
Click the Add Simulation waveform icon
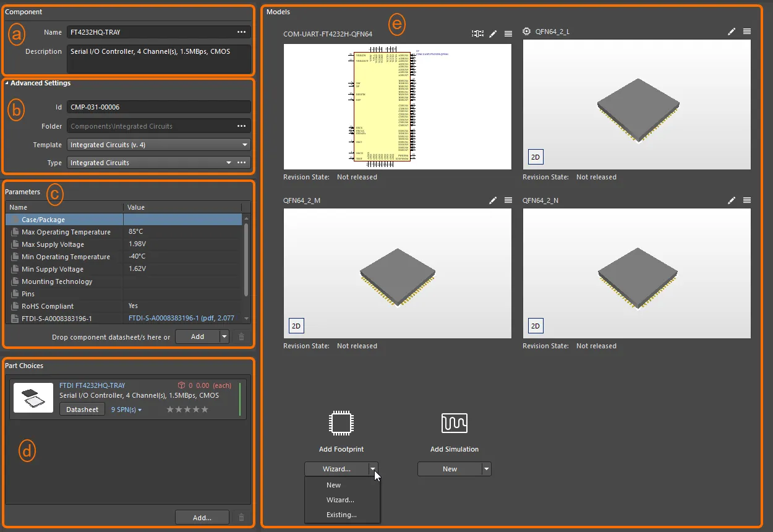click(454, 423)
